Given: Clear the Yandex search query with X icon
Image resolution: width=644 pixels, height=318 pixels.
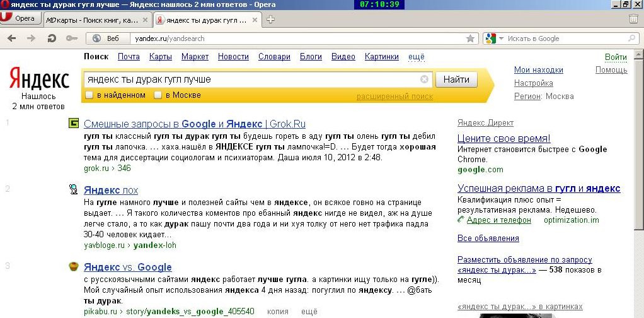Looking at the screenshot, I should 424,79.
